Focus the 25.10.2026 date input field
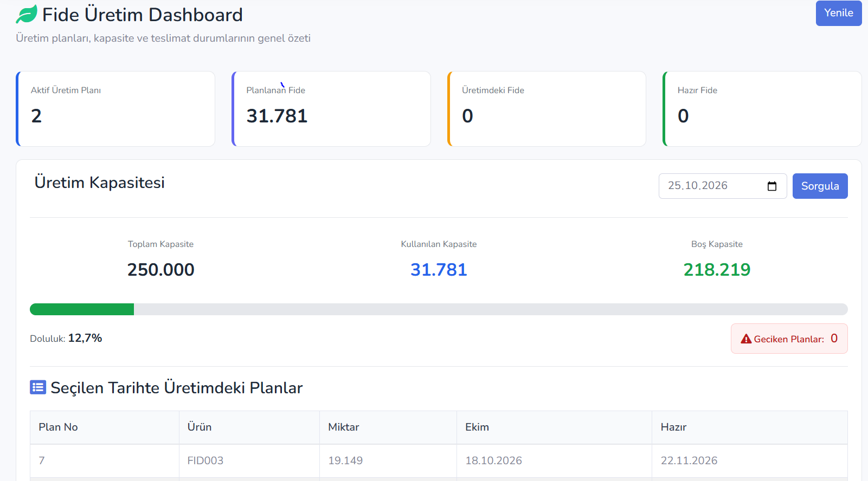Image resolution: width=868 pixels, height=481 pixels. click(723, 186)
